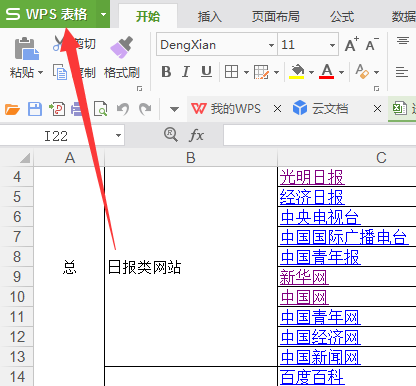Apply red font color A
416x386 pixels.
[x=327, y=72]
